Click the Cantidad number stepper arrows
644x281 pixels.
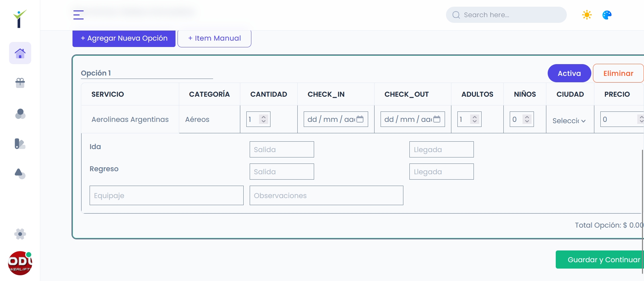point(264,119)
